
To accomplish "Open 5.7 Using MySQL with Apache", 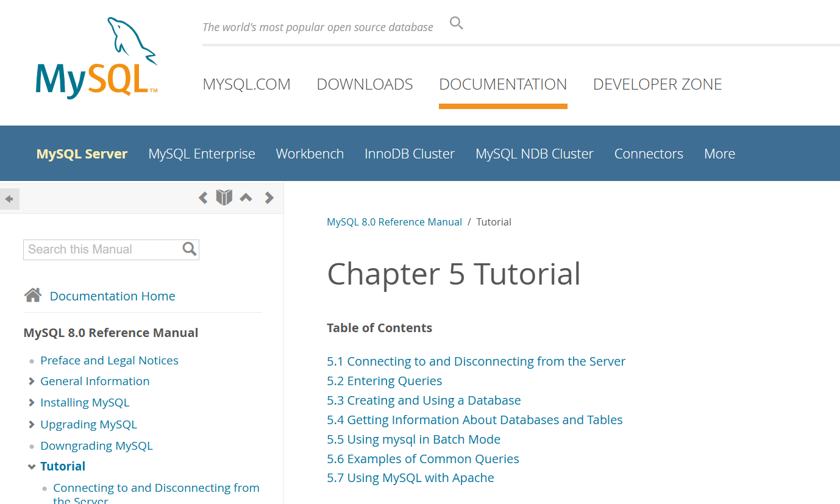I will coord(410,478).
